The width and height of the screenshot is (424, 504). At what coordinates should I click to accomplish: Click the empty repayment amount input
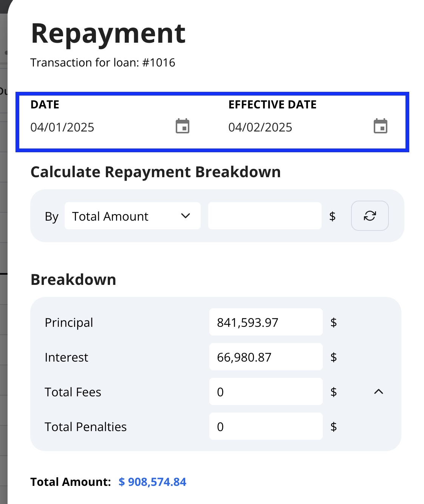[265, 216]
